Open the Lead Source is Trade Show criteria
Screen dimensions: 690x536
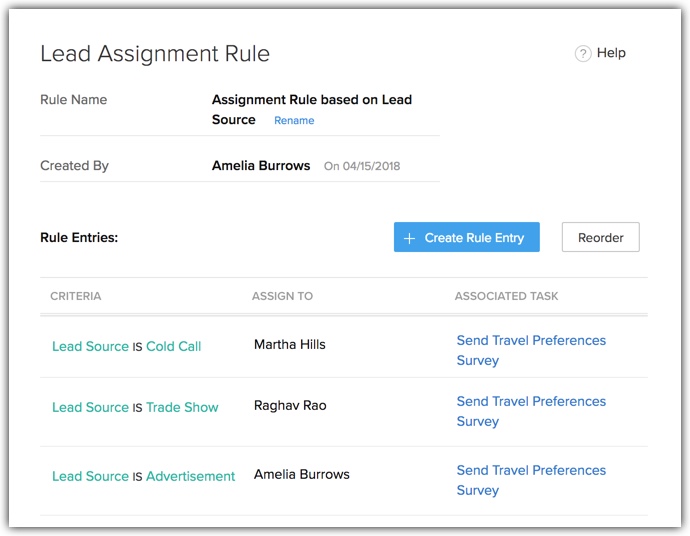[135, 408]
